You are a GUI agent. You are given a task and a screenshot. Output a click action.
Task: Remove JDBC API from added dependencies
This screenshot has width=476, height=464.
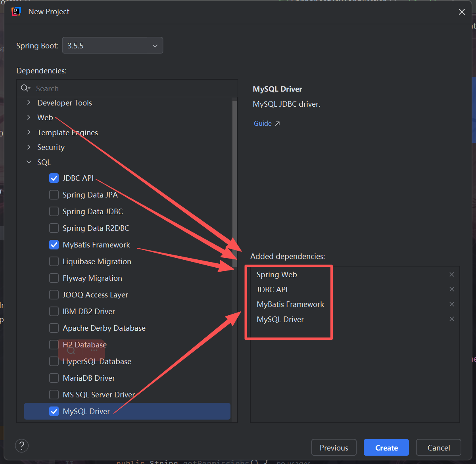point(452,289)
